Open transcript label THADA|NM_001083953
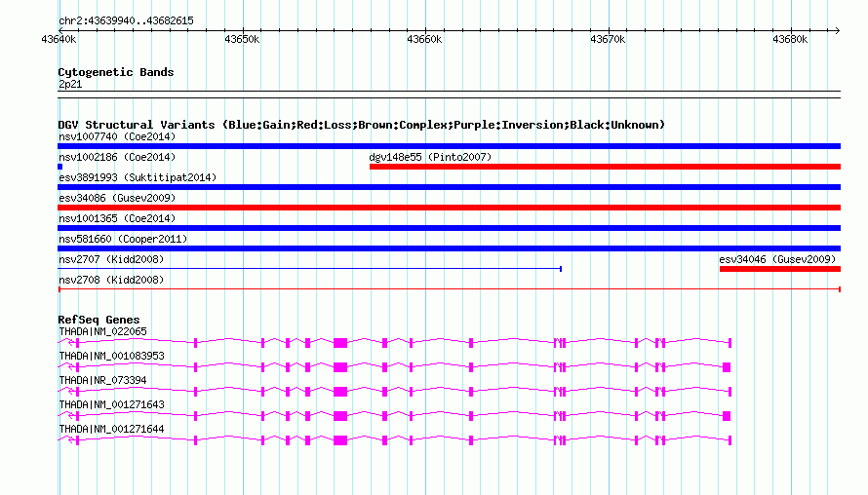This screenshot has height=495, width=868. pos(112,357)
